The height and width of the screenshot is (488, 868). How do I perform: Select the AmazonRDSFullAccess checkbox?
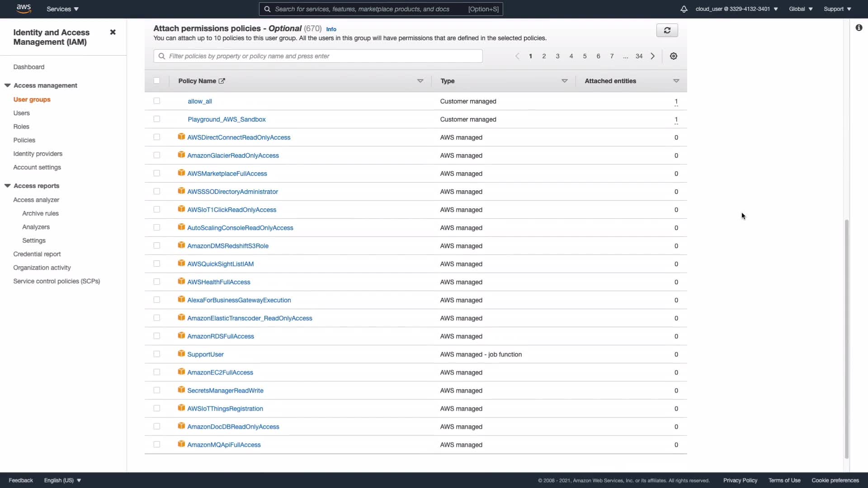(157, 336)
